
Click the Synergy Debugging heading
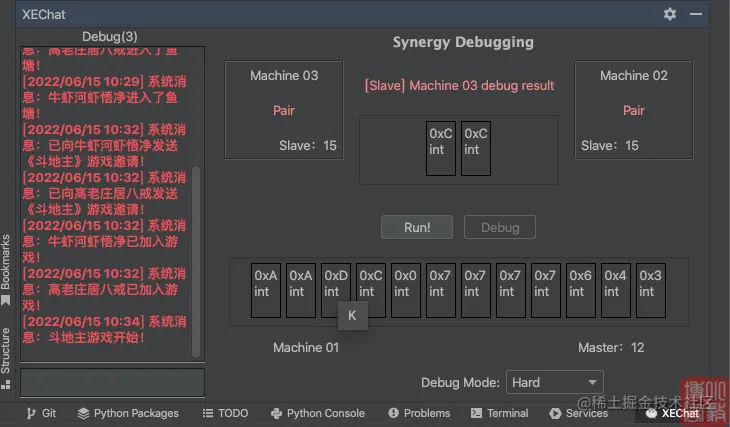[463, 42]
